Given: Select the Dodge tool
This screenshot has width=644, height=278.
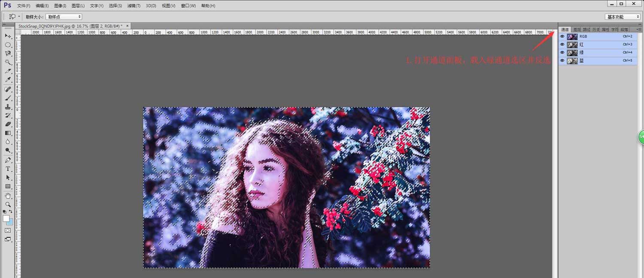Looking at the screenshot, I should (x=8, y=151).
